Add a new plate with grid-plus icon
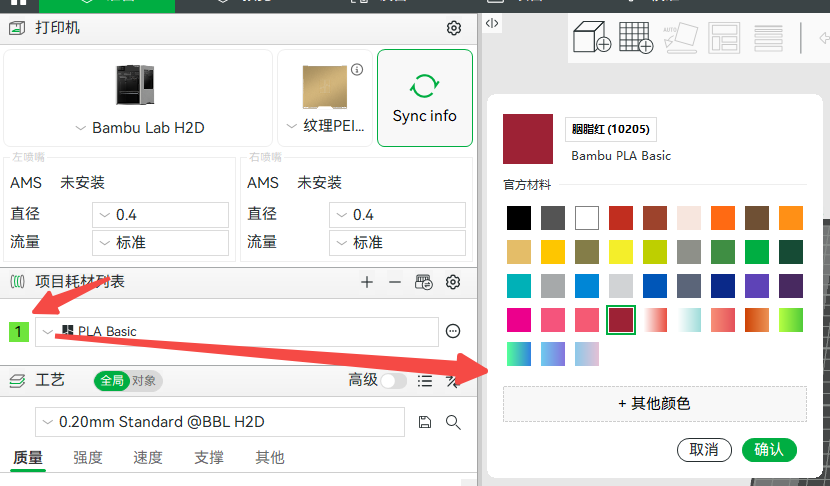The image size is (830, 486). tap(636, 37)
